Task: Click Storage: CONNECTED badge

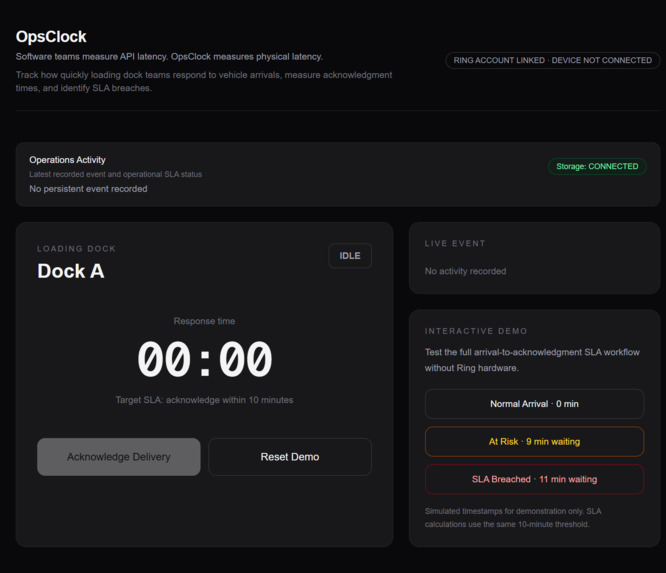Action: coord(597,166)
